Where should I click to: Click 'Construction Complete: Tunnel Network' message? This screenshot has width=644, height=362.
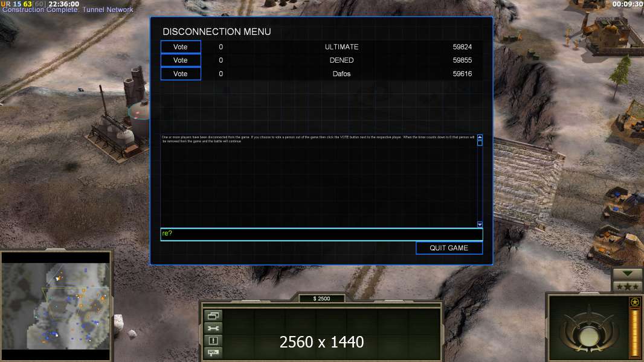[68, 10]
